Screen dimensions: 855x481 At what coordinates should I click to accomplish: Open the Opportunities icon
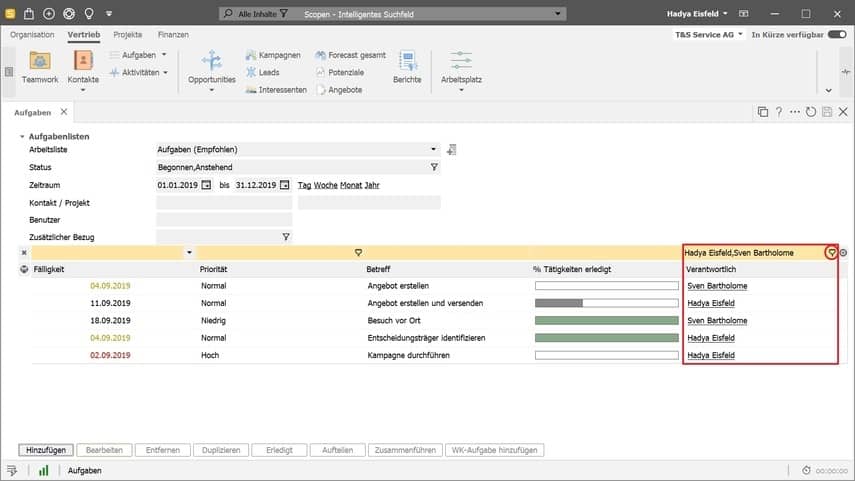[x=212, y=60]
